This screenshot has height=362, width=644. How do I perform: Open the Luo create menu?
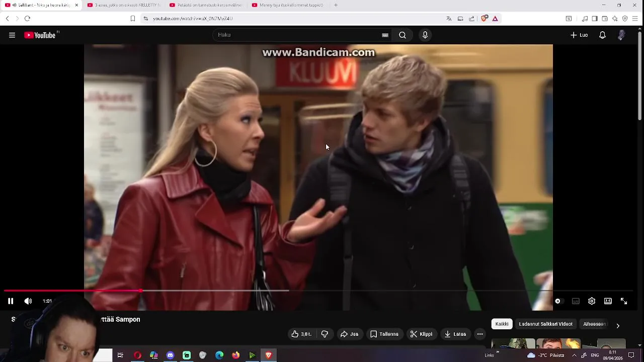(579, 35)
